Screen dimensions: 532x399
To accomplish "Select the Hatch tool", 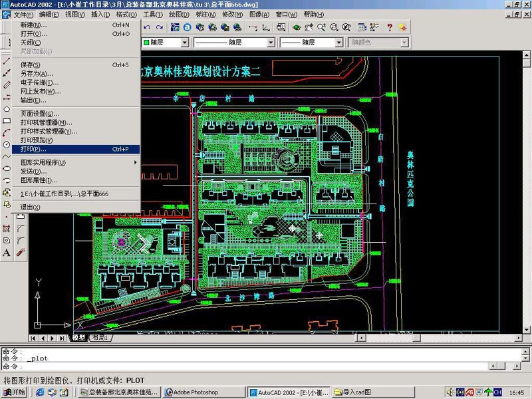I will (x=6, y=228).
